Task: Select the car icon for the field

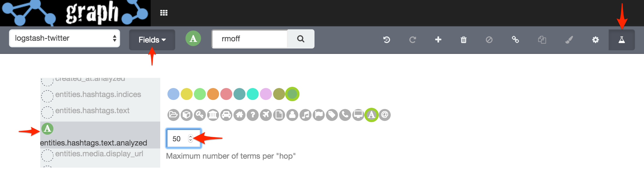Action: click(x=226, y=115)
